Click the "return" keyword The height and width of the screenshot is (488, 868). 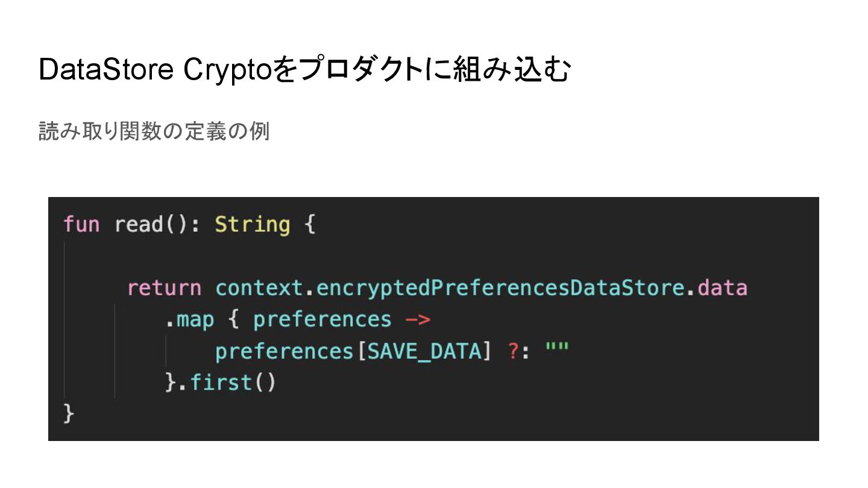(x=164, y=288)
